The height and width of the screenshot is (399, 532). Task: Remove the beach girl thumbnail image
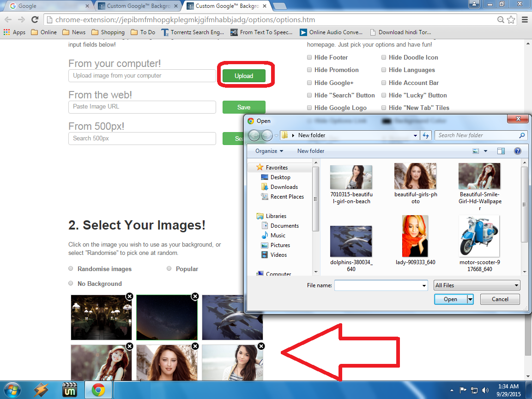(x=261, y=346)
